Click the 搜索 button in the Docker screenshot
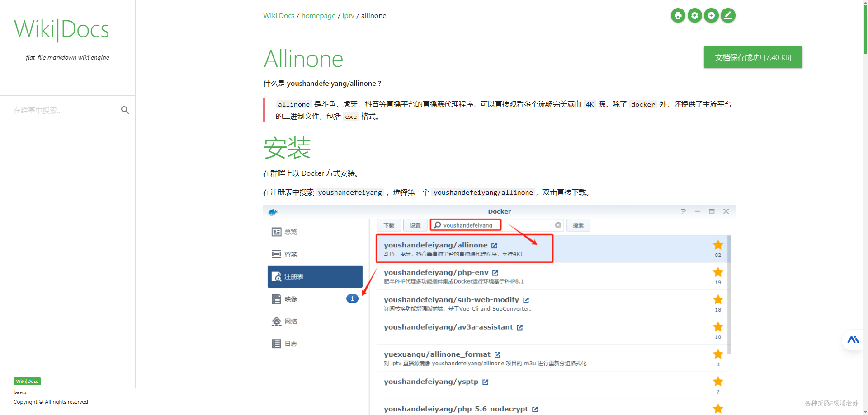Screen dimensions: 868x415 [x=578, y=225]
